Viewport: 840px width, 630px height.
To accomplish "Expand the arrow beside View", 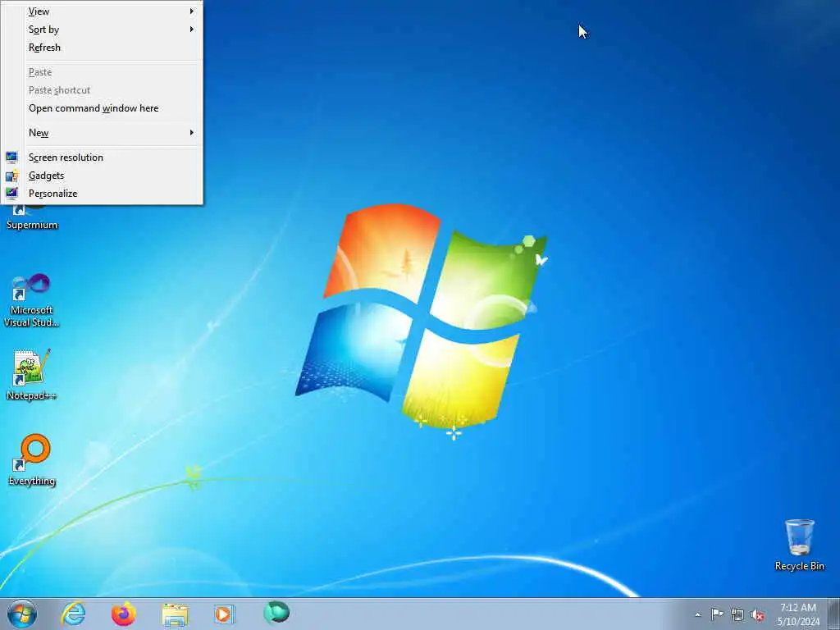I will 192,11.
